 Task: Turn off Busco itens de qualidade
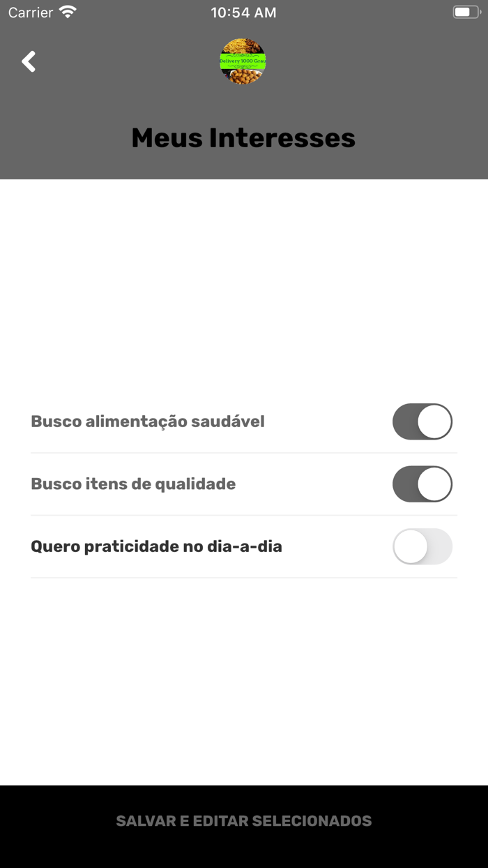pyautogui.click(x=422, y=484)
